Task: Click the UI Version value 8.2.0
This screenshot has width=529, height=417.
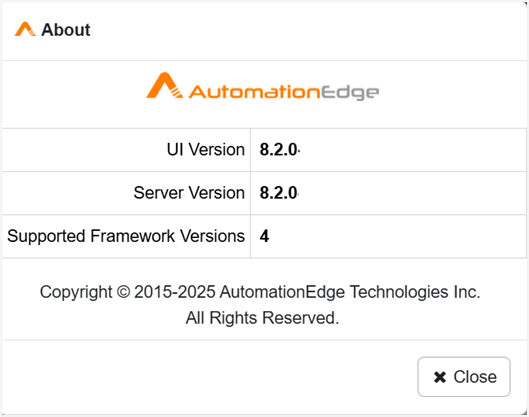Action: tap(279, 150)
